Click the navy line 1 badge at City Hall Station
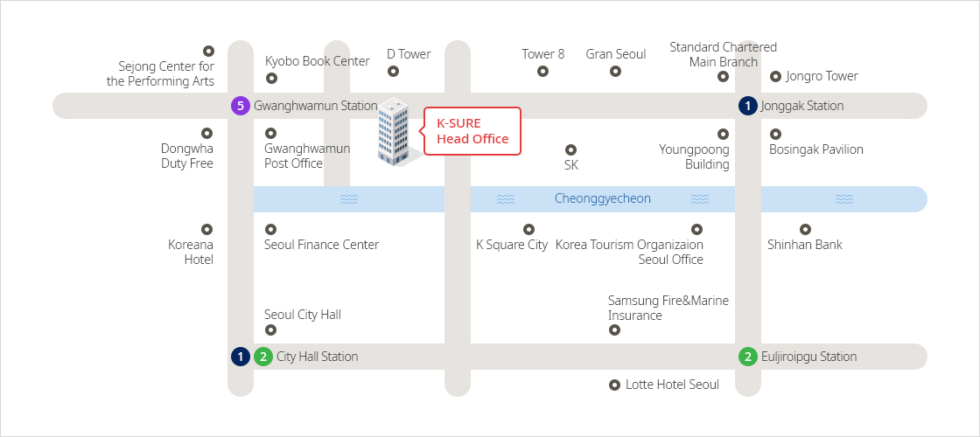Image resolution: width=980 pixels, height=437 pixels. [240, 357]
